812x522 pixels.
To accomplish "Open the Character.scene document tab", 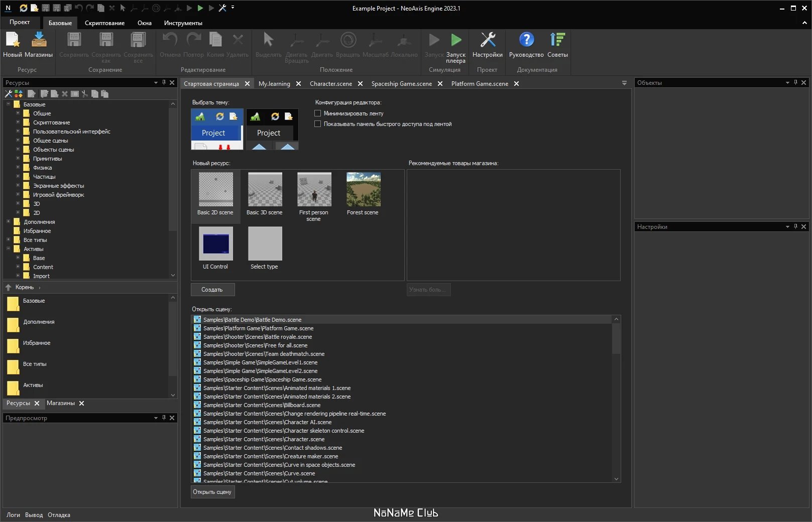I will tap(330, 84).
